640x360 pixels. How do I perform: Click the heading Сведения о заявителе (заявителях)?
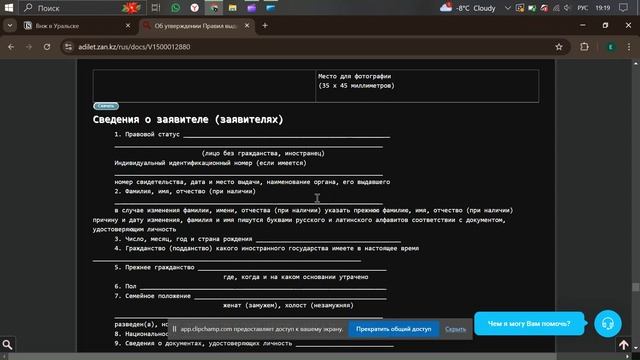click(188, 120)
